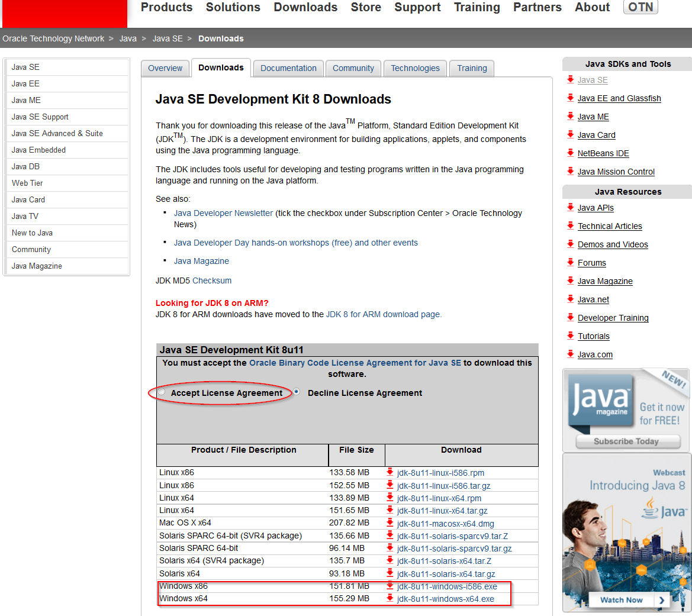Open the JDK 8 for ARM download page link

click(x=383, y=314)
